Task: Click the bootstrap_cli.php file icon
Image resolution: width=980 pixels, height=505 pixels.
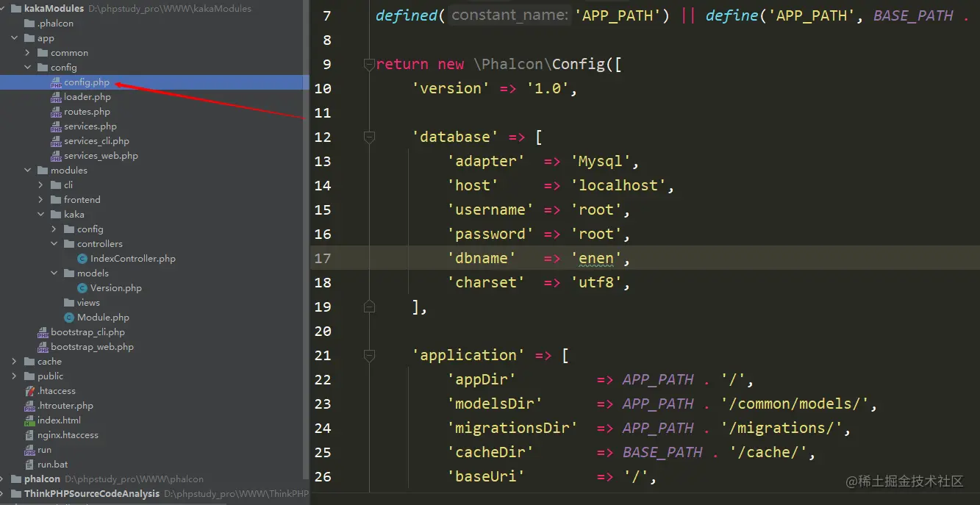Action: [x=43, y=332]
